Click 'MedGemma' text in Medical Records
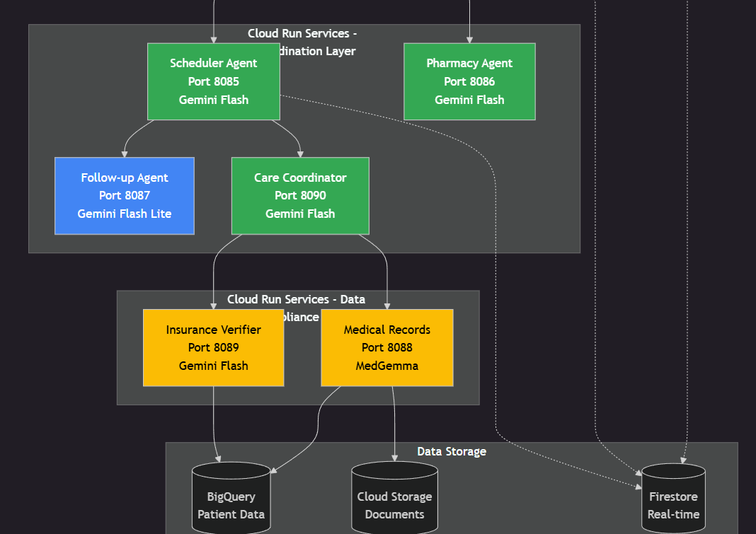Image resolution: width=756 pixels, height=534 pixels. [387, 366]
